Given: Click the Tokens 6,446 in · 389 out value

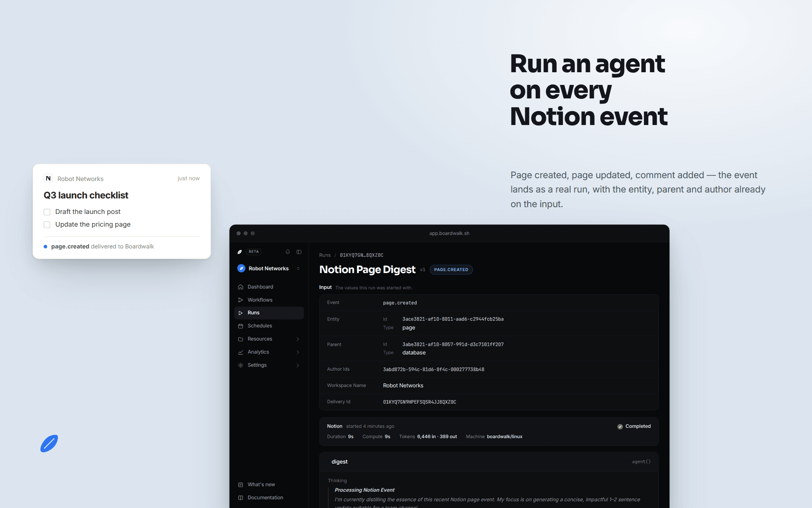Looking at the screenshot, I should [437, 437].
